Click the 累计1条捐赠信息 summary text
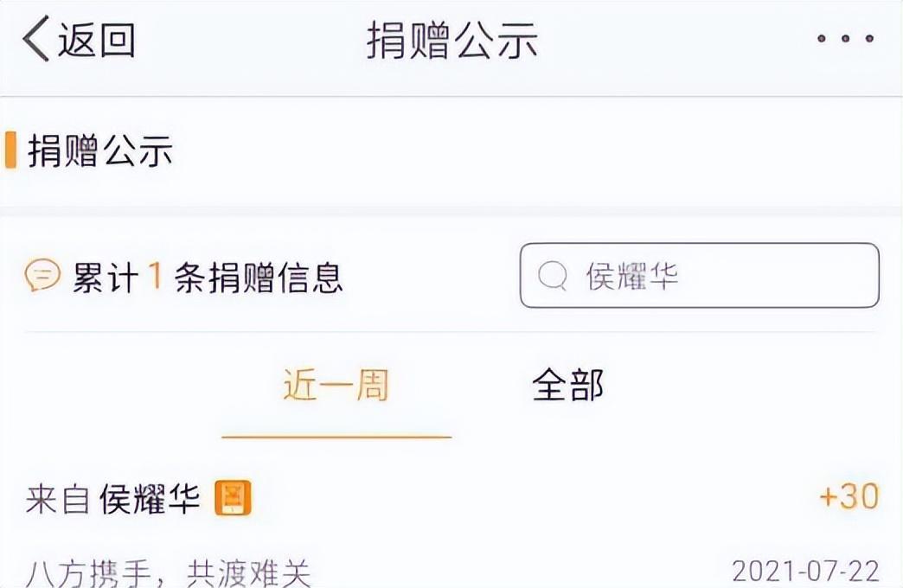The height and width of the screenshot is (588, 903). 208,278
